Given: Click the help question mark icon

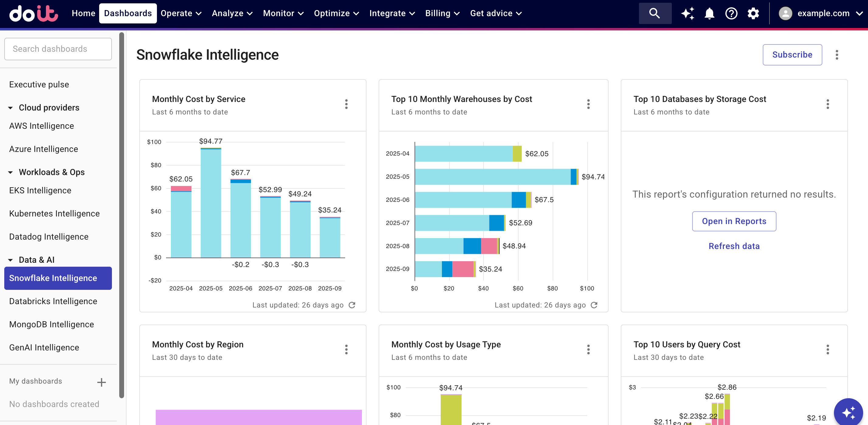Looking at the screenshot, I should [x=731, y=13].
